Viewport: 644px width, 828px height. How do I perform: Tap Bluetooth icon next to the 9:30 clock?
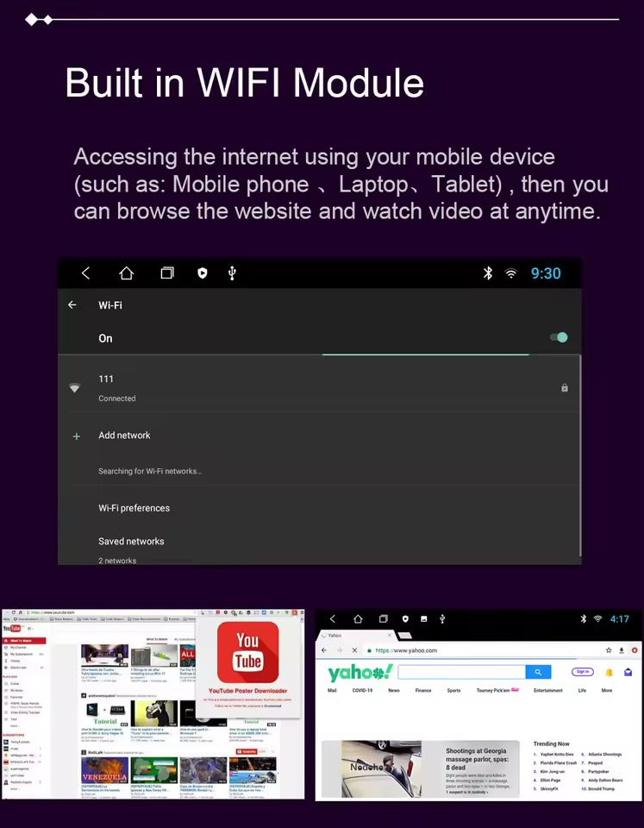point(487,273)
